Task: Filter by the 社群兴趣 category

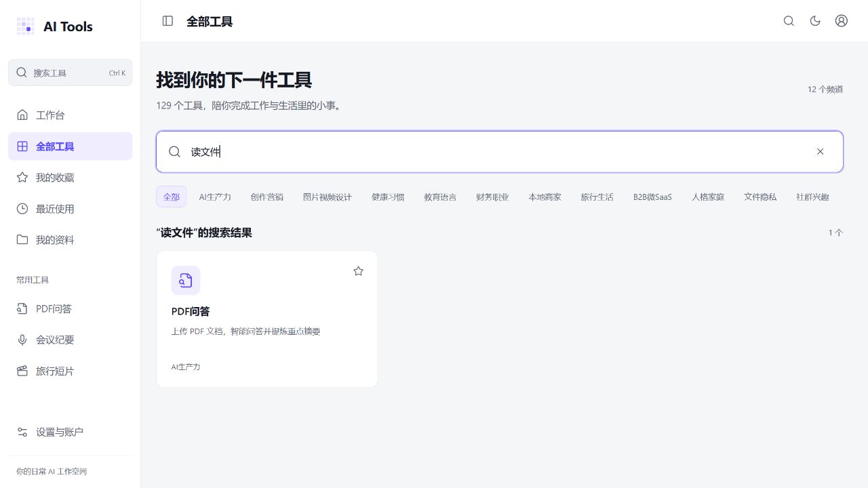Action: tap(812, 197)
